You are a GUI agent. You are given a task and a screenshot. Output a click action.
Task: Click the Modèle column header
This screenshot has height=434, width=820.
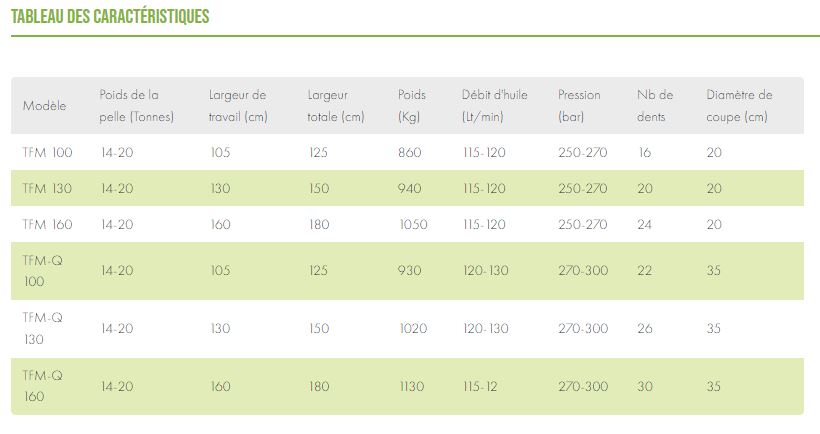pyautogui.click(x=44, y=106)
